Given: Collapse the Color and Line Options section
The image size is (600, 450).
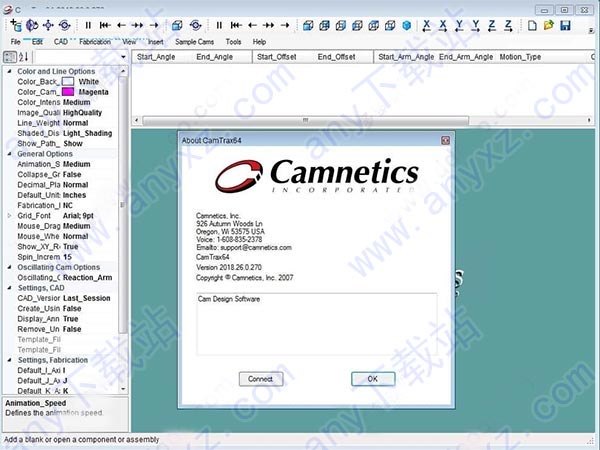Looking at the screenshot, I should click(x=10, y=71).
